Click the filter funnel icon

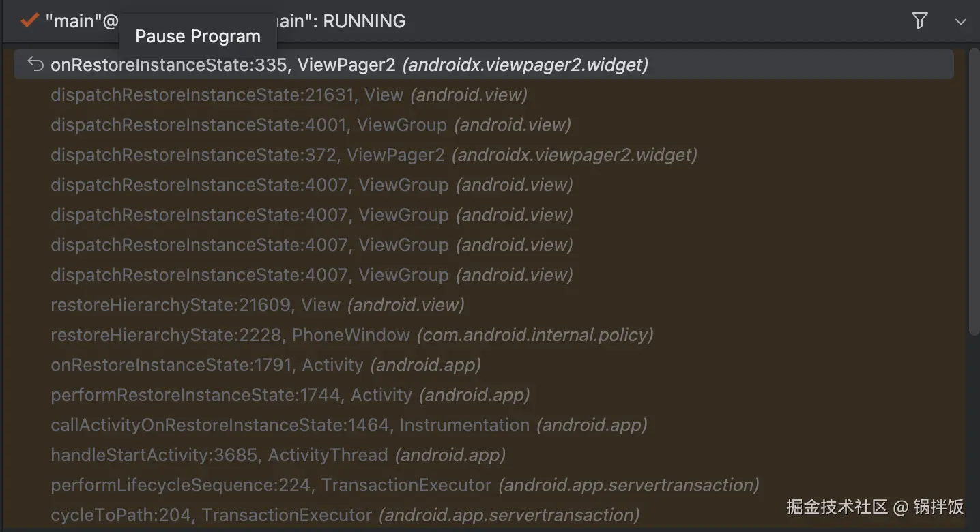click(x=919, y=21)
